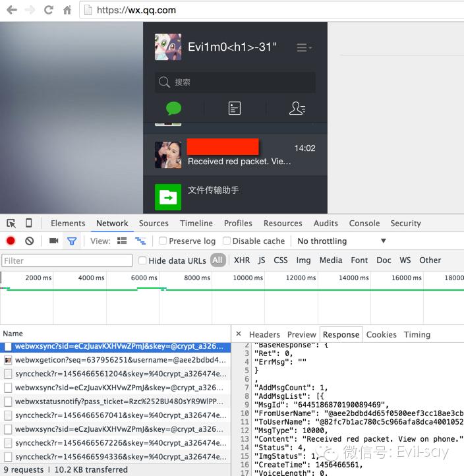Filter requests by Media
Screen dimensions: 464x476
pos(331,260)
